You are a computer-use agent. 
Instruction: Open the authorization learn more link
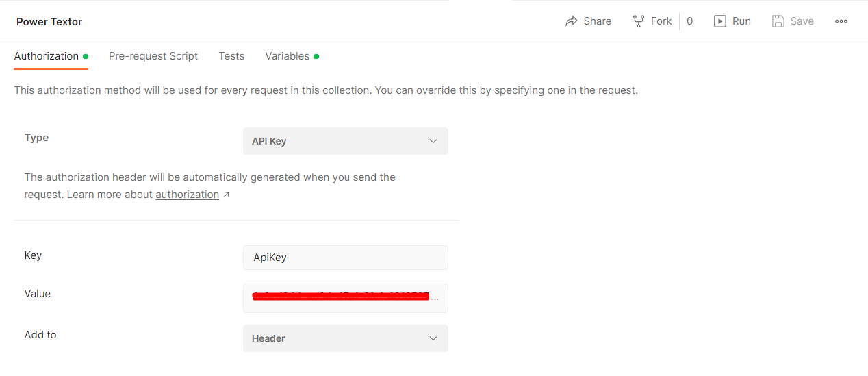point(187,195)
